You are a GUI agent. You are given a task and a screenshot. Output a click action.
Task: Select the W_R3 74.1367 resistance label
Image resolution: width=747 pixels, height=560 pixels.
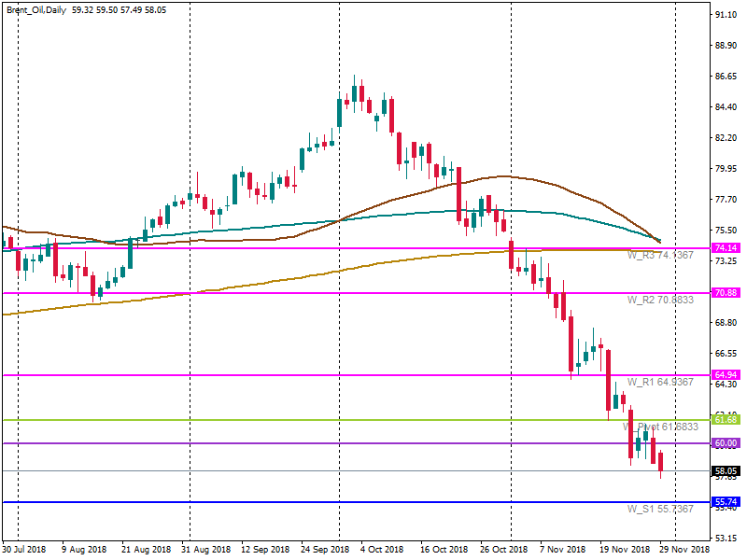(659, 255)
